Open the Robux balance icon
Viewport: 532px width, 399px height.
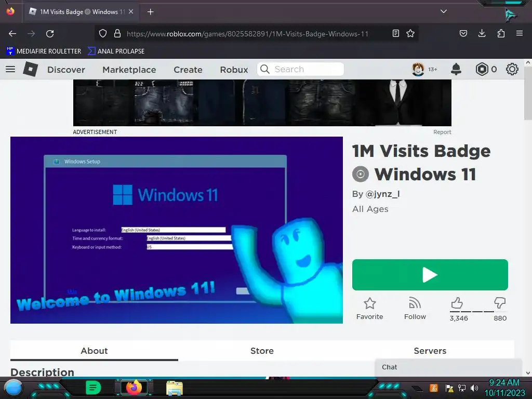click(x=482, y=69)
